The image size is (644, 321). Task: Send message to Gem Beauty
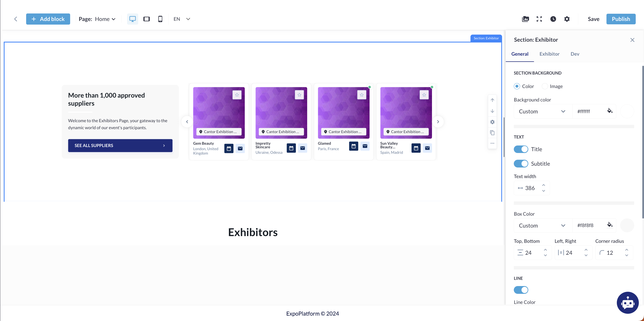coord(240,148)
